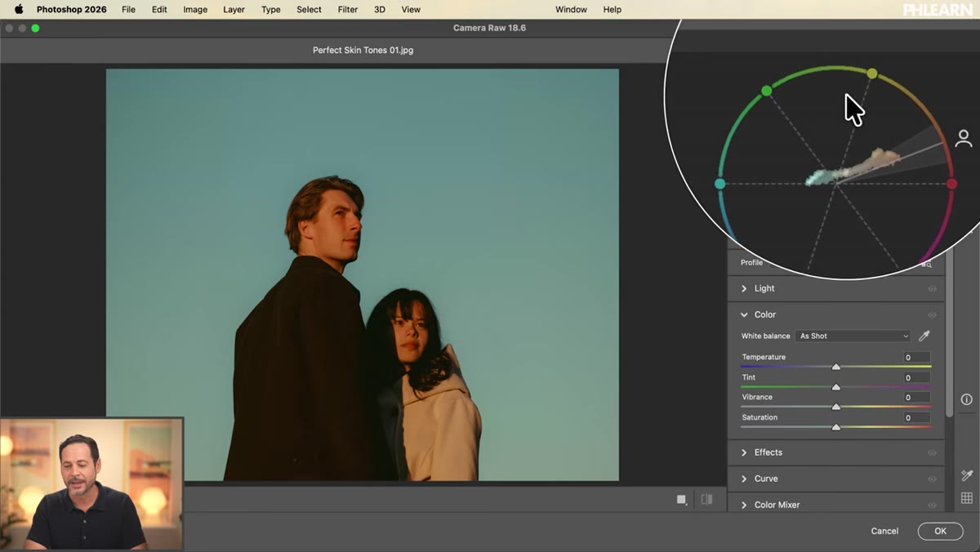Click the Camera Raw 18.6 title

coord(489,28)
